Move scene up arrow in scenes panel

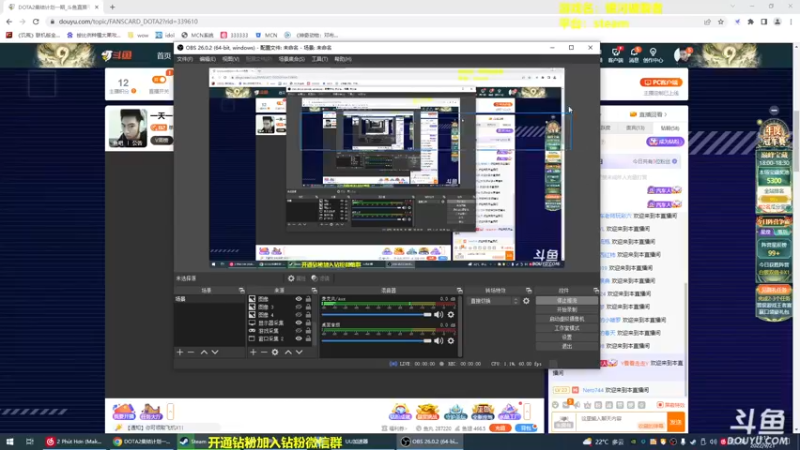click(204, 352)
